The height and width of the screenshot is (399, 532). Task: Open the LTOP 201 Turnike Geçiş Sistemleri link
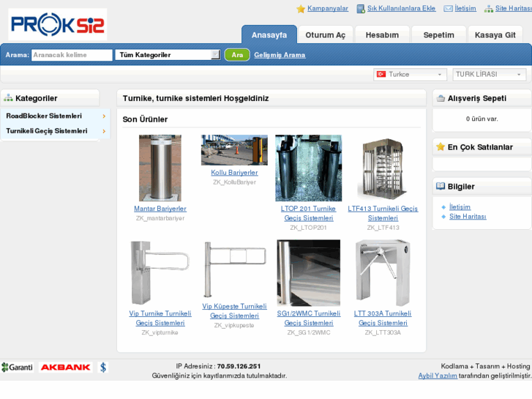point(308,214)
